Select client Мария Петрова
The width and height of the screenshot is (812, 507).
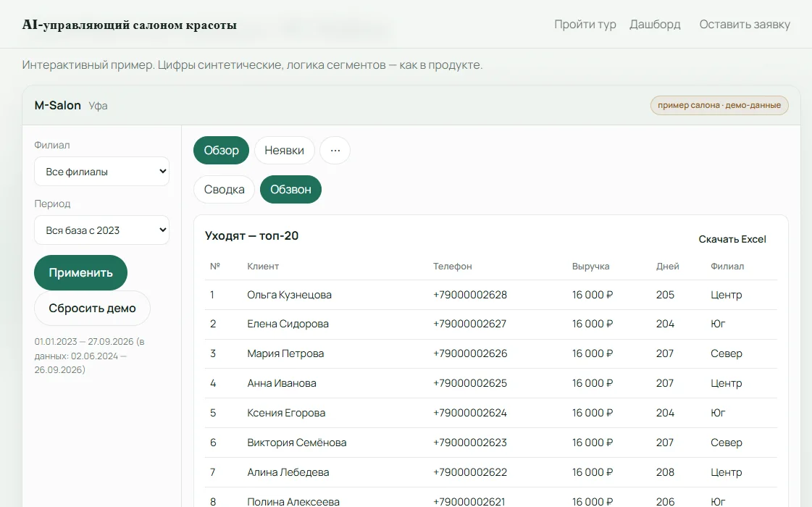click(x=285, y=353)
